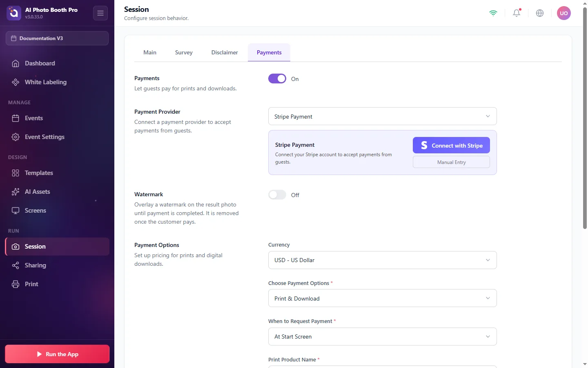The image size is (588, 368).
Task: Click the wifi connection status icon
Action: pyautogui.click(x=493, y=13)
